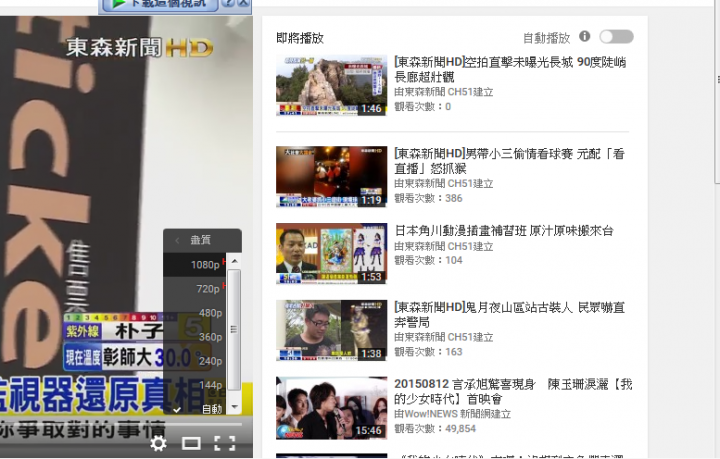Viewport: 720px width, 459px height.
Task: Go back from the quality menu header
Action: pyautogui.click(x=177, y=240)
